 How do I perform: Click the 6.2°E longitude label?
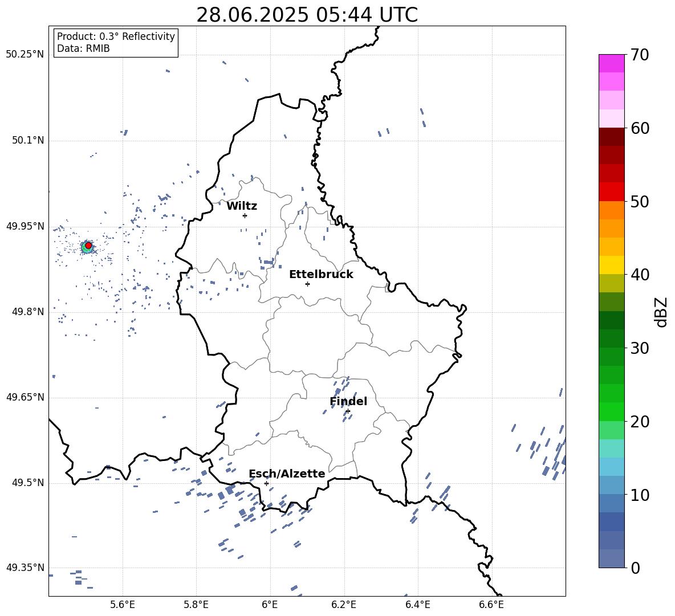tap(344, 605)
